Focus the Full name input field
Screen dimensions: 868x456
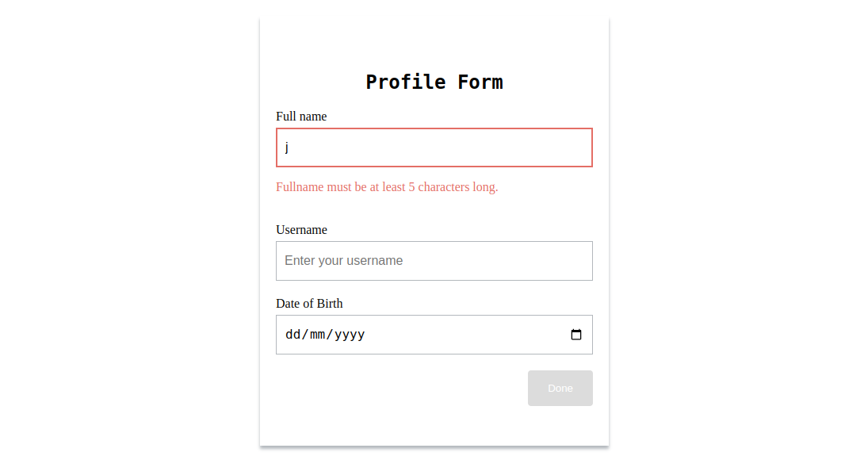pyautogui.click(x=434, y=148)
